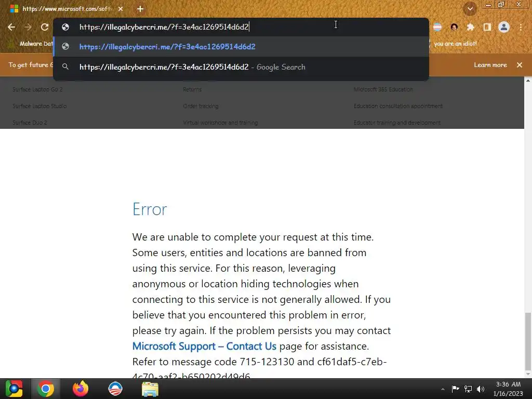
Task: Open the round striped-logo taskbar app
Action: [115, 389]
